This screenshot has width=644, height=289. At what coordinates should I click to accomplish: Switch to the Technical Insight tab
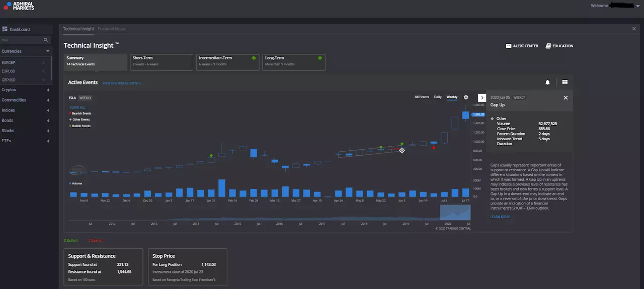[x=78, y=29]
